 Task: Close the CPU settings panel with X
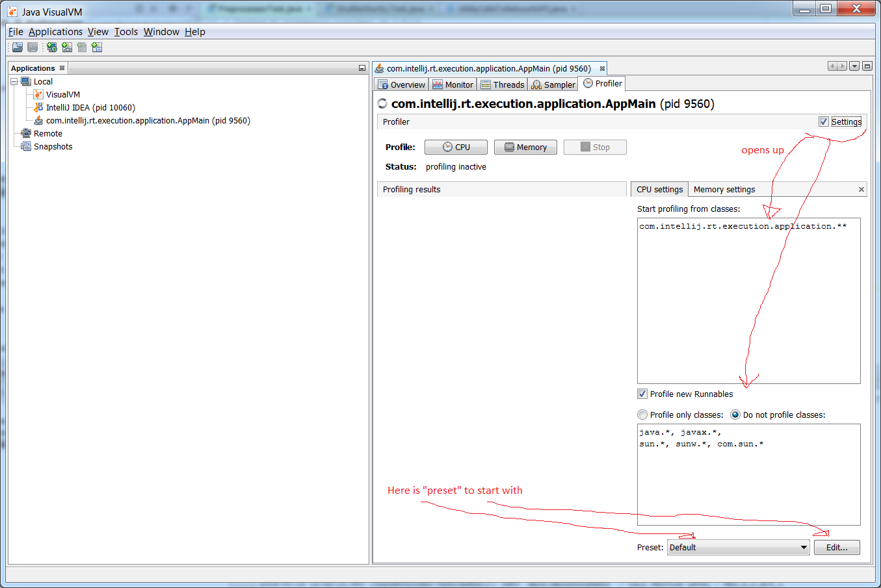pos(861,190)
